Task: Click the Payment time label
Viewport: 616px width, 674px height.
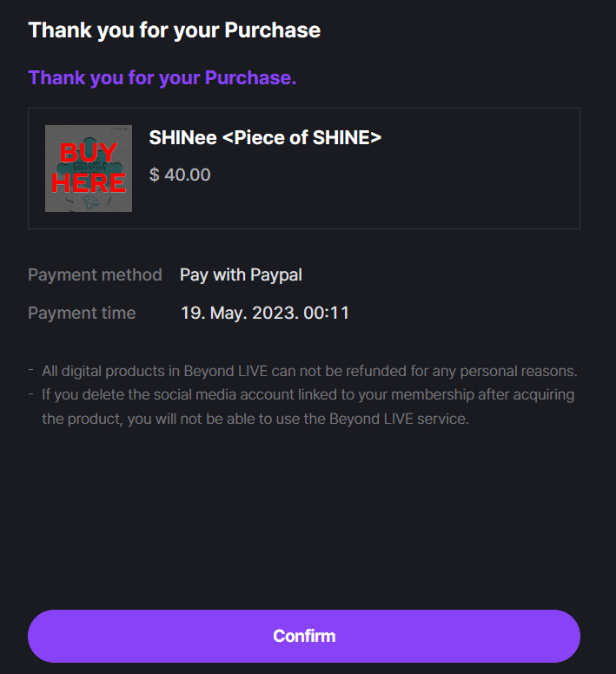Action: (82, 313)
